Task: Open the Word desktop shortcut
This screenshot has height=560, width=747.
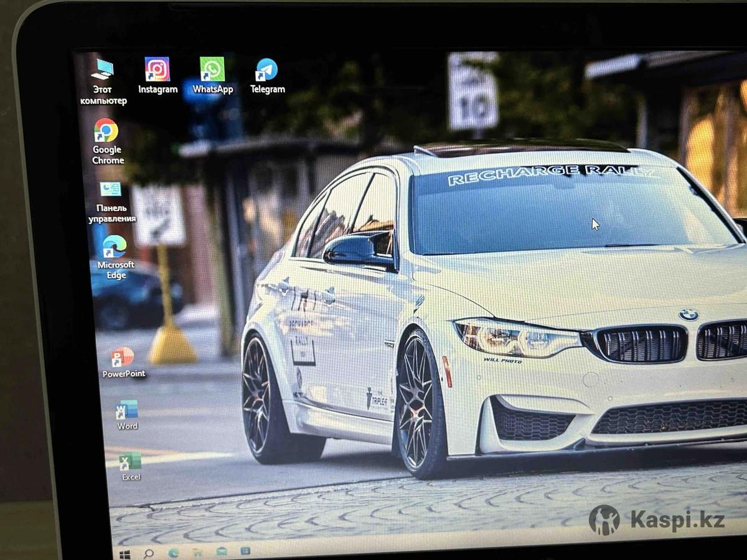Action: (127, 410)
